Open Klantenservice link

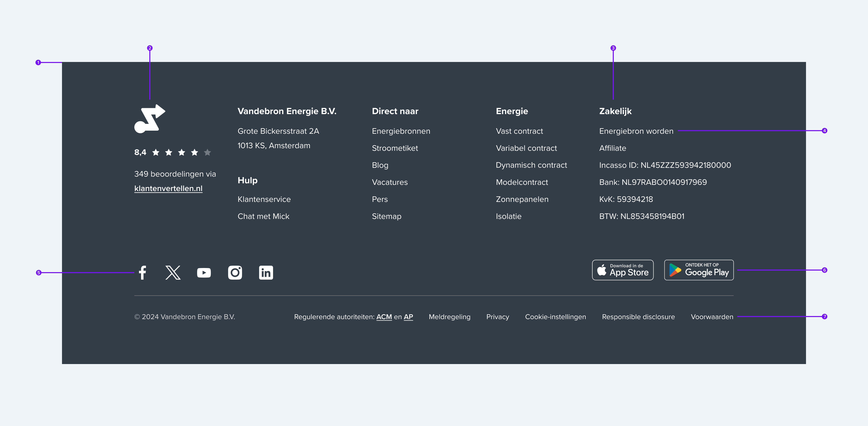point(264,199)
